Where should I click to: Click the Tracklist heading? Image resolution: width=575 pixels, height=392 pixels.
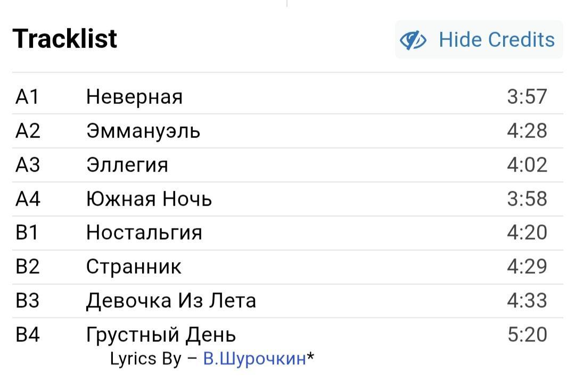pyautogui.click(x=64, y=38)
